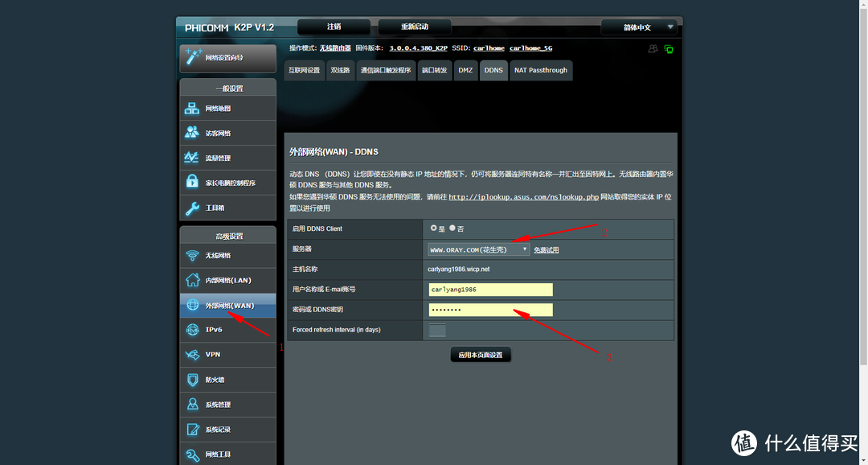Select 否 to disable DDNS Client
The height and width of the screenshot is (465, 868).
452,228
